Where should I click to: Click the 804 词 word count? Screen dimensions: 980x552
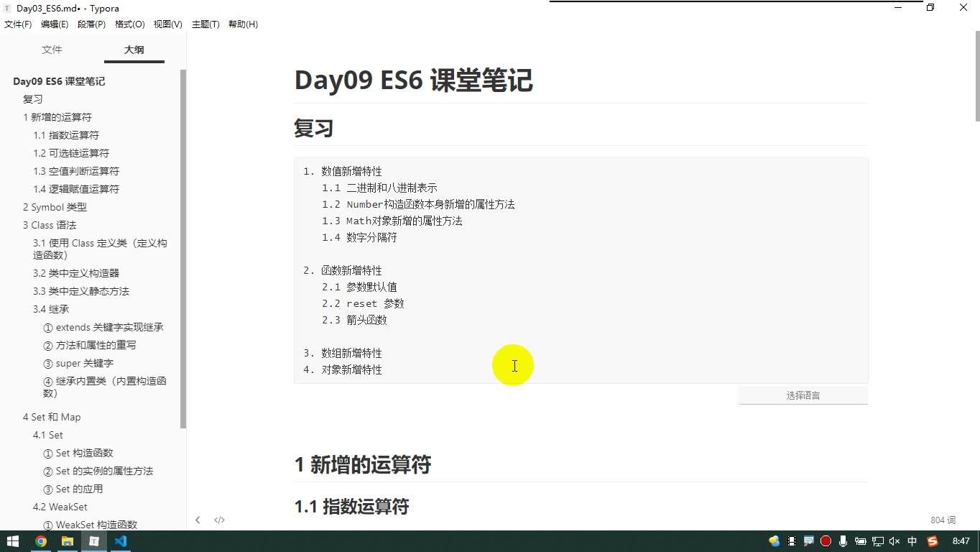pyautogui.click(x=943, y=520)
